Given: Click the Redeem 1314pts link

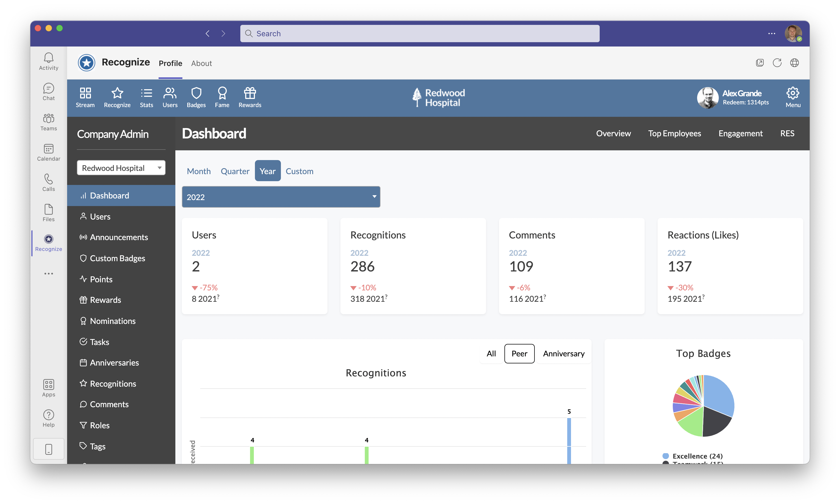Looking at the screenshot, I should click(x=746, y=102).
